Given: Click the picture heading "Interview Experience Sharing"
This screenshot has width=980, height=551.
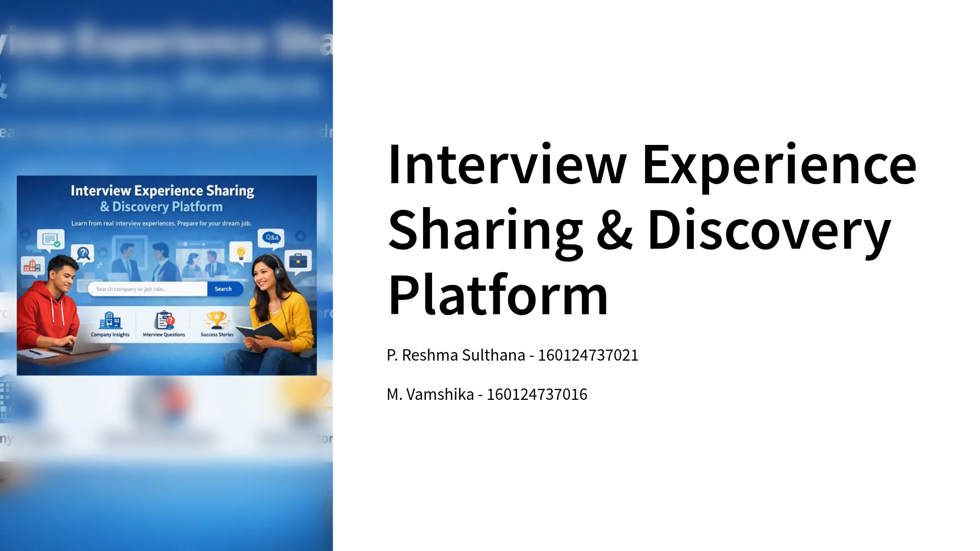Looking at the screenshot, I should coord(162,190).
